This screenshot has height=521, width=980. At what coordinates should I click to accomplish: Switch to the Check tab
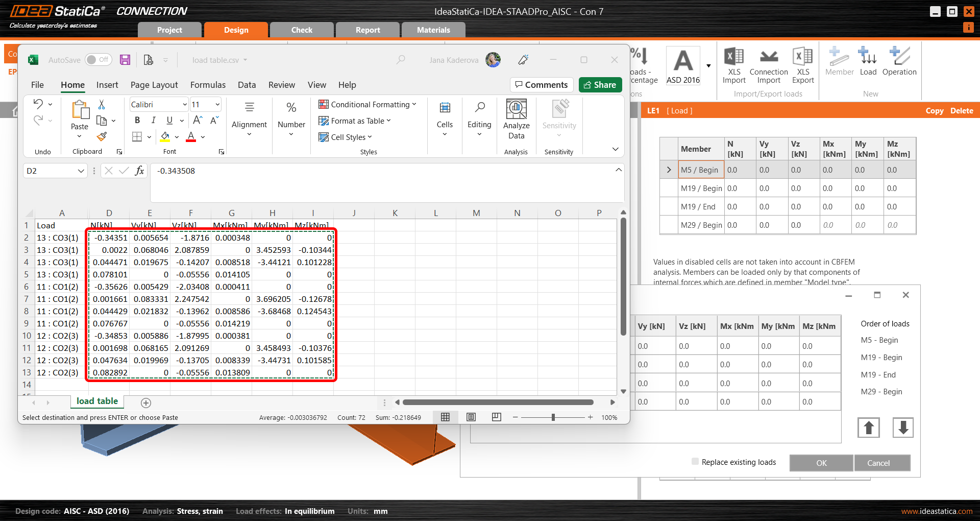[302, 30]
